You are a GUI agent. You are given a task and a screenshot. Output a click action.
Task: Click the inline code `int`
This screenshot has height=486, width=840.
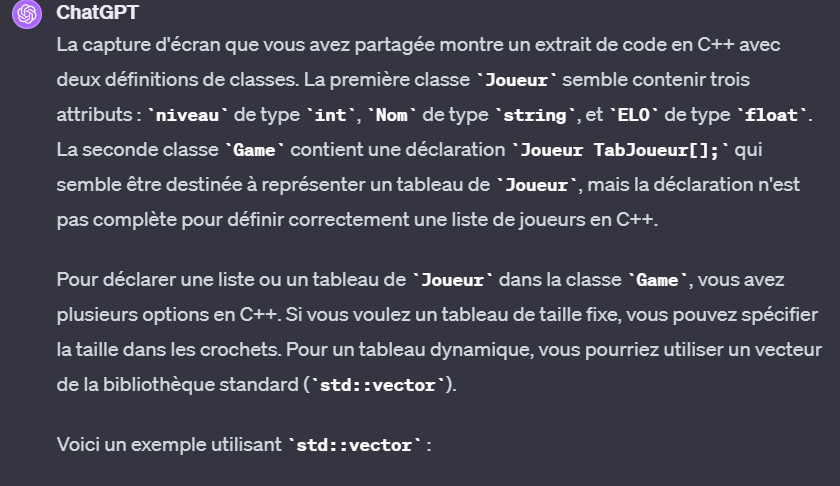coord(330,115)
